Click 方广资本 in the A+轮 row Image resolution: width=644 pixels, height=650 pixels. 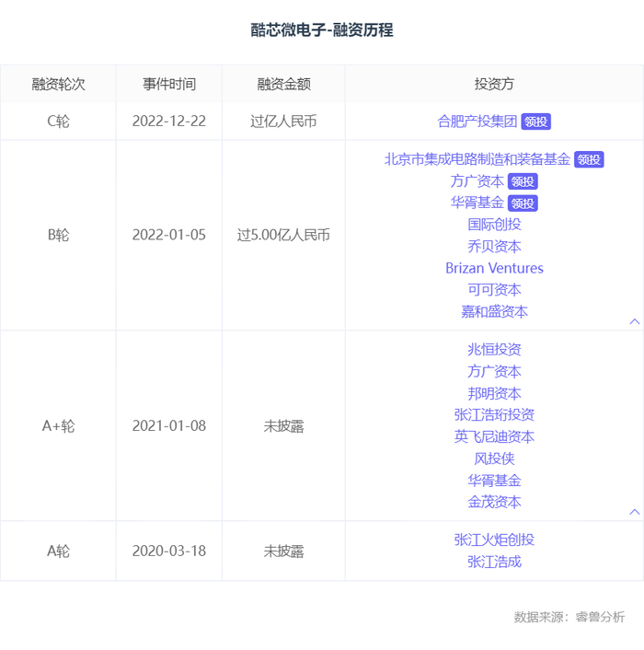494,371
